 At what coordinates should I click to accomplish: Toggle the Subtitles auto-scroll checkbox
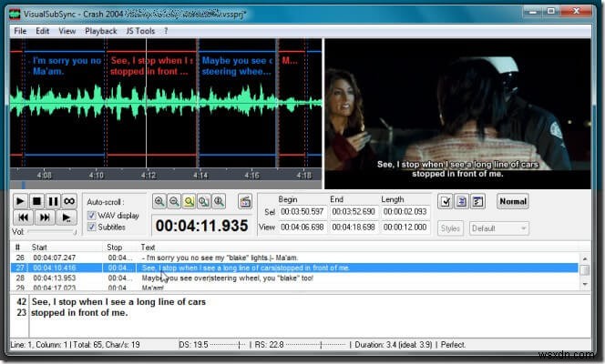[91, 227]
